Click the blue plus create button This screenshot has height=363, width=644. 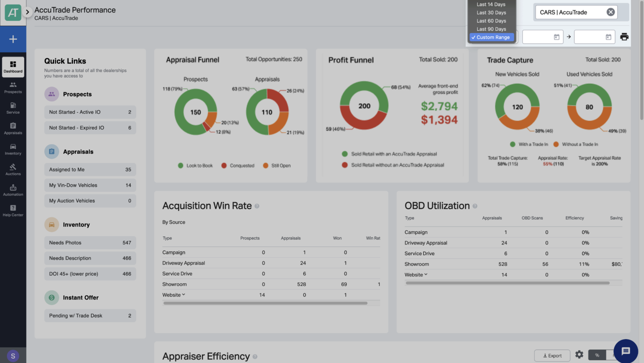click(x=13, y=39)
